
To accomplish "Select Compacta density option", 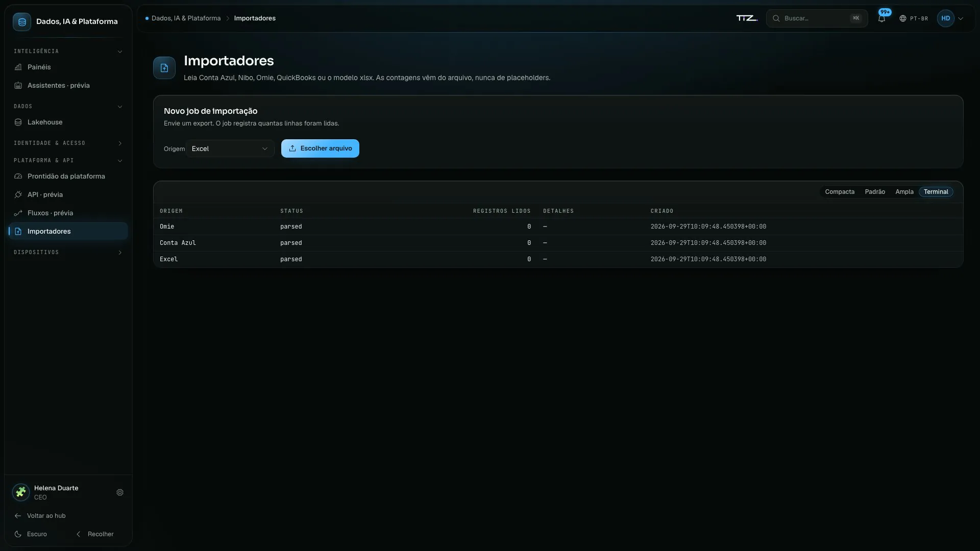I will click(x=840, y=192).
